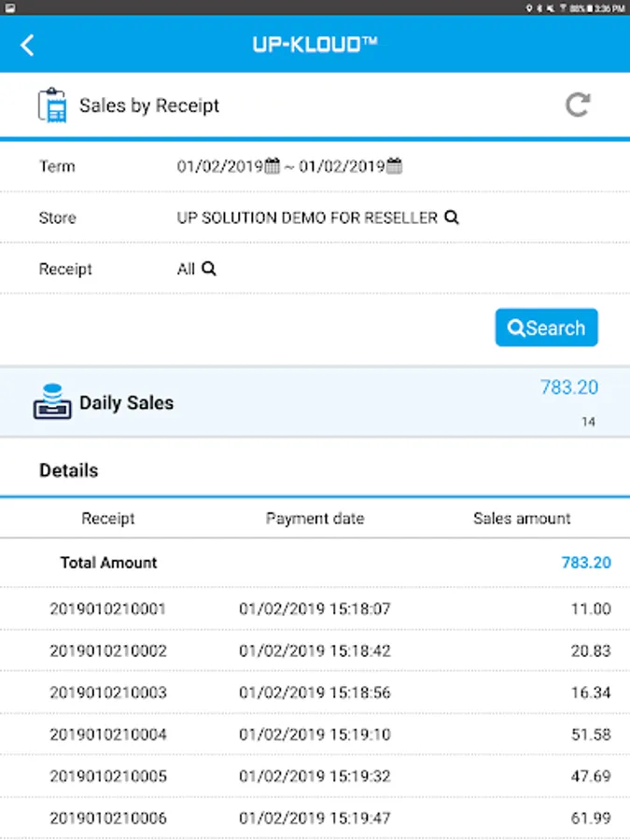This screenshot has width=630, height=840.
Task: Select the start date 01/02/2019 field
Action: coord(220,167)
